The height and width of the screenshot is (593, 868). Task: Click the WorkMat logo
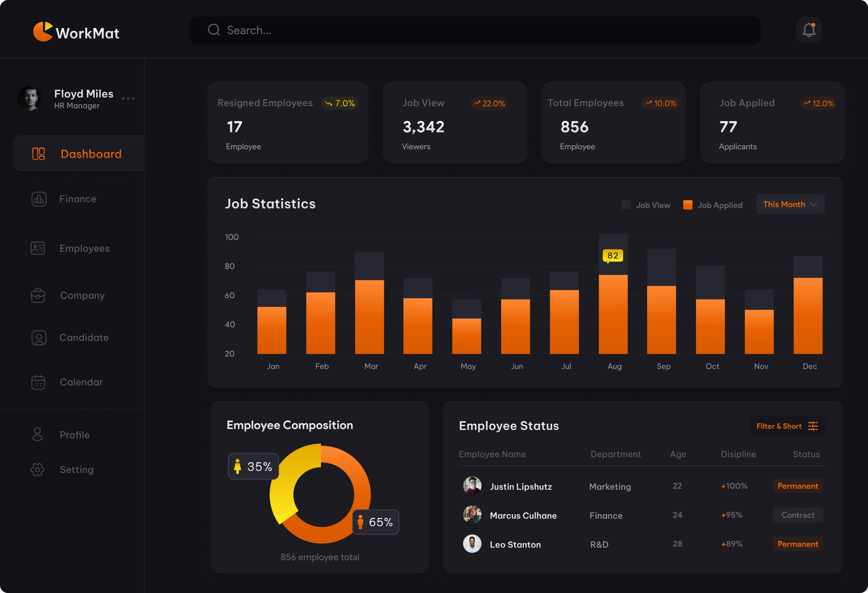pyautogui.click(x=77, y=32)
